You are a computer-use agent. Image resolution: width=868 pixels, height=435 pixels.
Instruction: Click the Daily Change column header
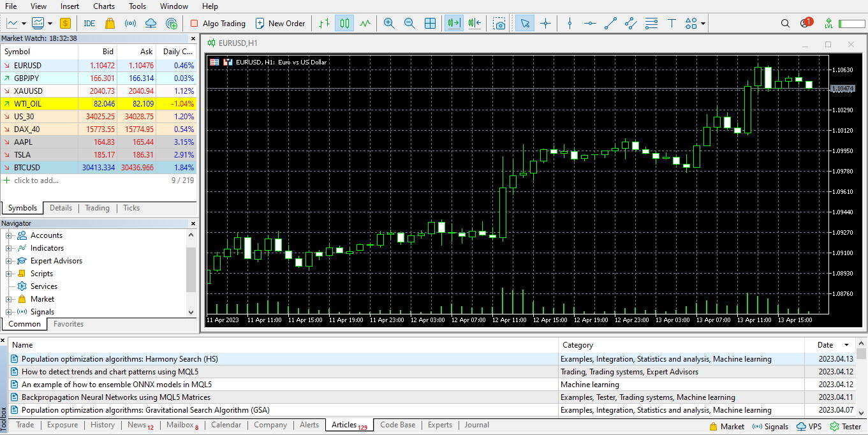pos(176,52)
